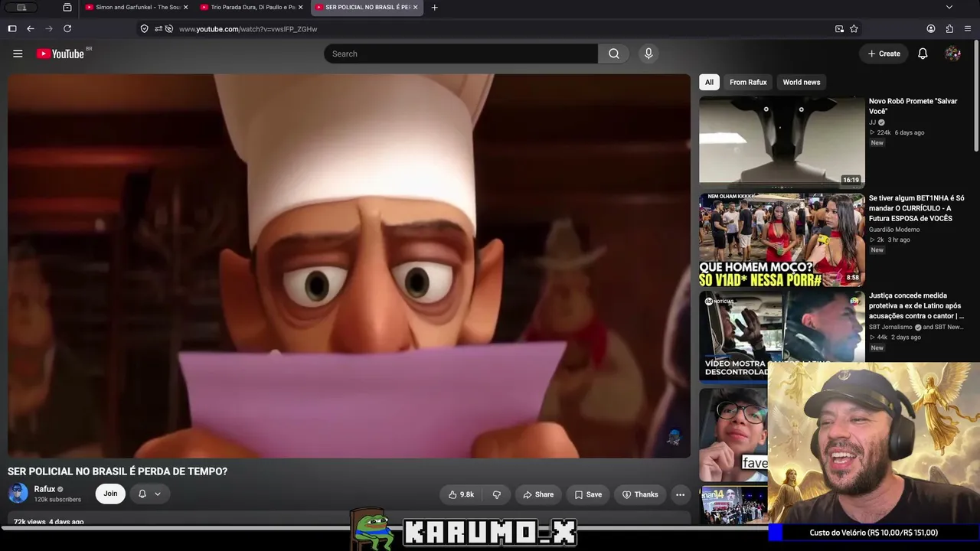This screenshot has width=980, height=551.
Task: Click into the YouTube search field
Action: (x=461, y=54)
